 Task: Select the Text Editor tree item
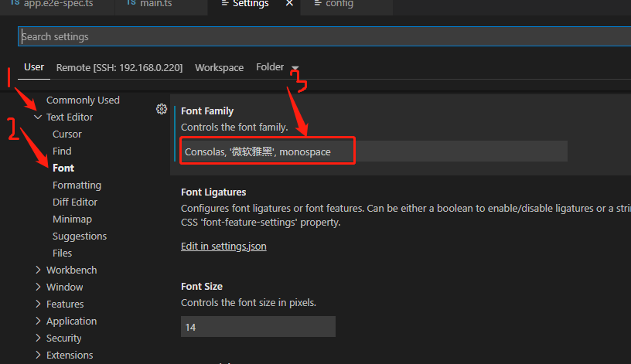[70, 117]
